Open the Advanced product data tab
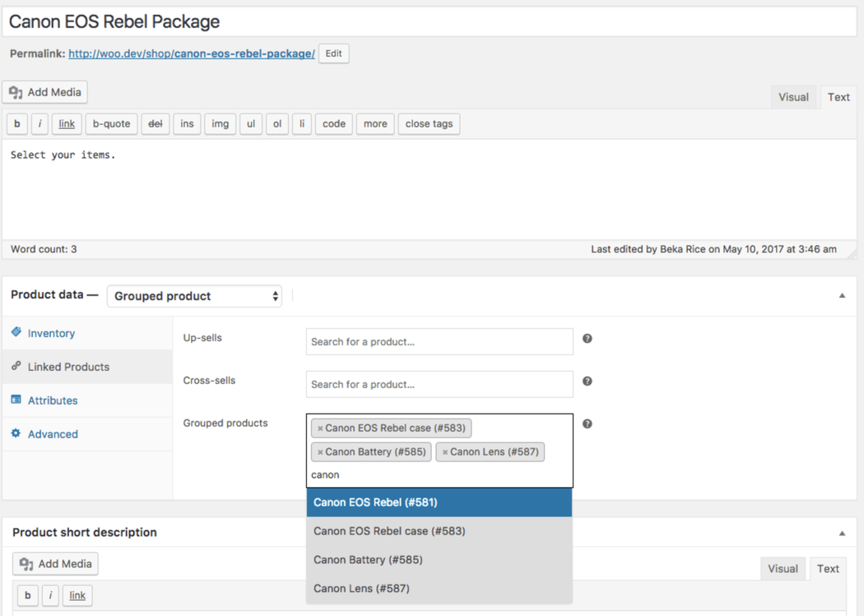The image size is (864, 616). [53, 434]
